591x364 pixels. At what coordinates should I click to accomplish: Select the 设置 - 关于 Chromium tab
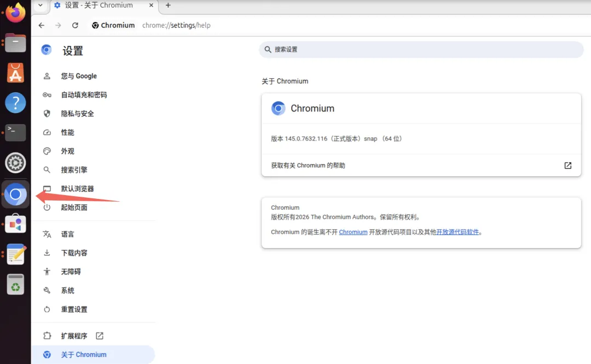[104, 5]
